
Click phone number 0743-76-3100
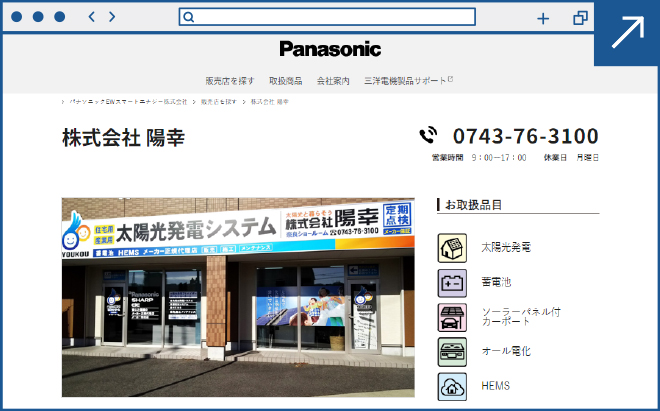526,136
